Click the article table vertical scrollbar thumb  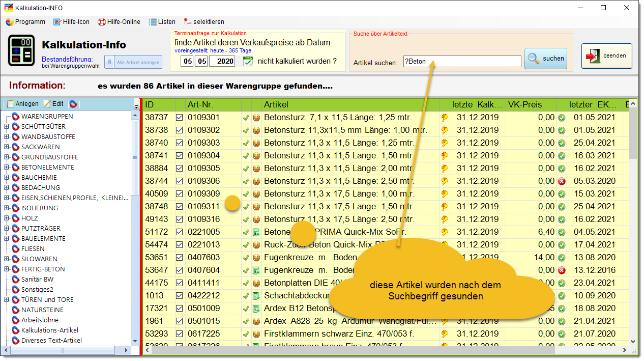point(633,133)
